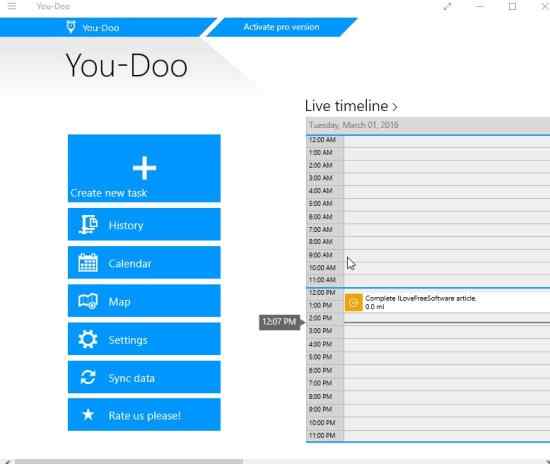Click the History icon

(88, 225)
